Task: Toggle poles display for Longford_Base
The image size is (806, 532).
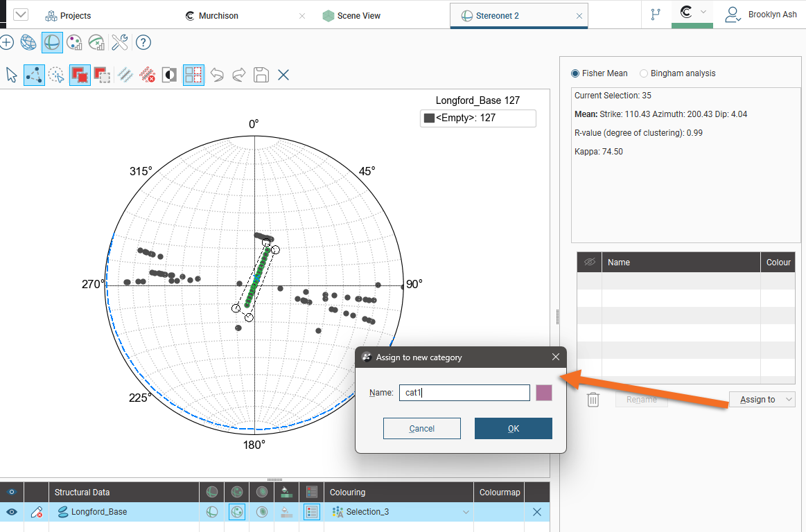Action: click(236, 512)
